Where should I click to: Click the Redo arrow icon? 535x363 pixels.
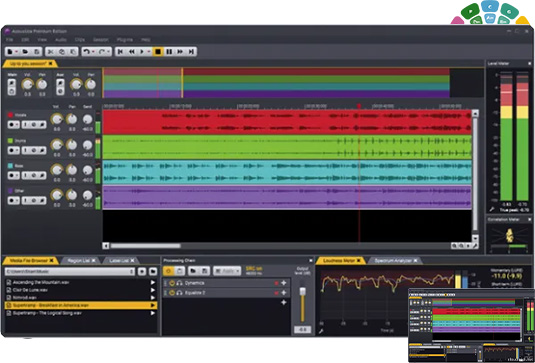pos(102,52)
